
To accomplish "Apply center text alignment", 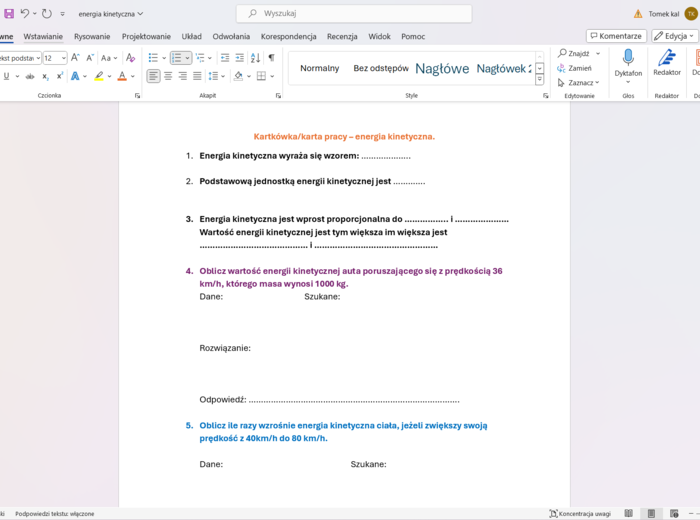I will coord(168,76).
